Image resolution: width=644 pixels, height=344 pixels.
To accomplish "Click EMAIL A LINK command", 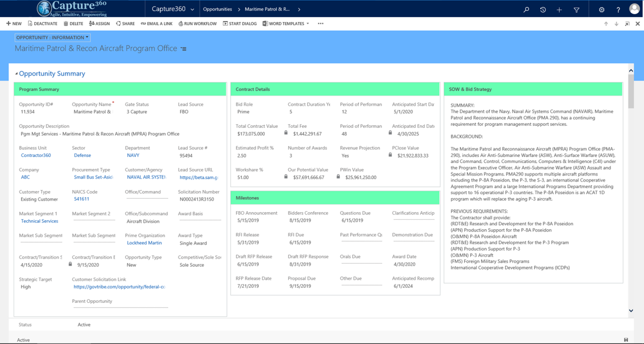I will point(156,23).
